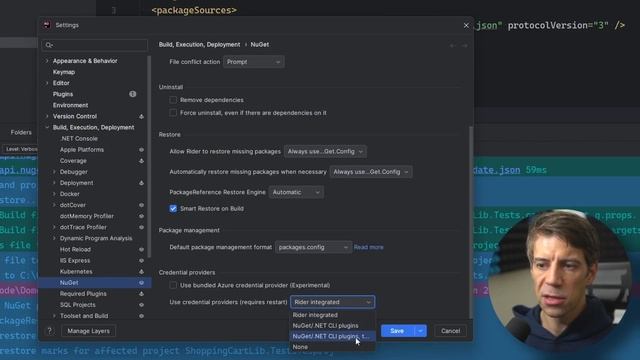This screenshot has height=360, width=640.
Task: Click the layer icon beside Required Plugins
Action: coord(141,293)
